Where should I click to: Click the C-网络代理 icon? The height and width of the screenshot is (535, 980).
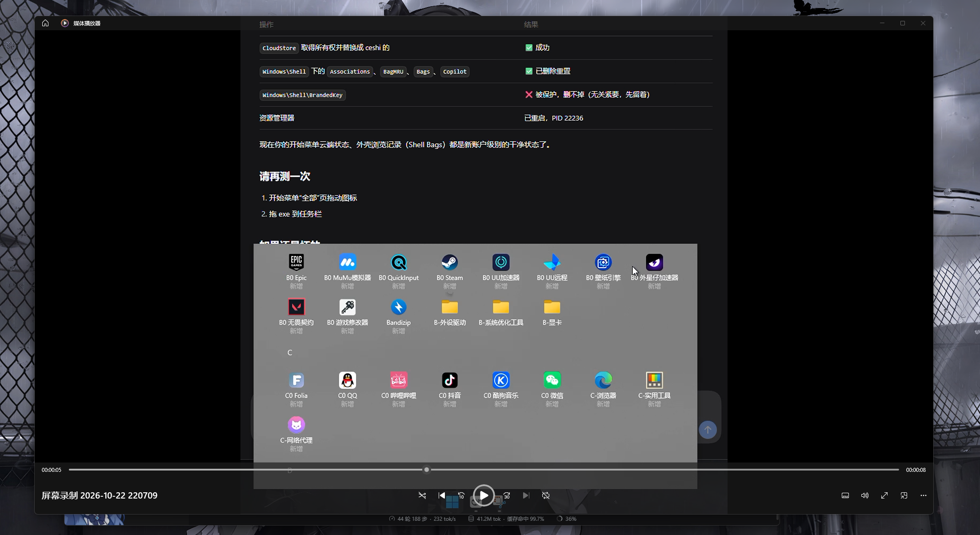pos(296,425)
